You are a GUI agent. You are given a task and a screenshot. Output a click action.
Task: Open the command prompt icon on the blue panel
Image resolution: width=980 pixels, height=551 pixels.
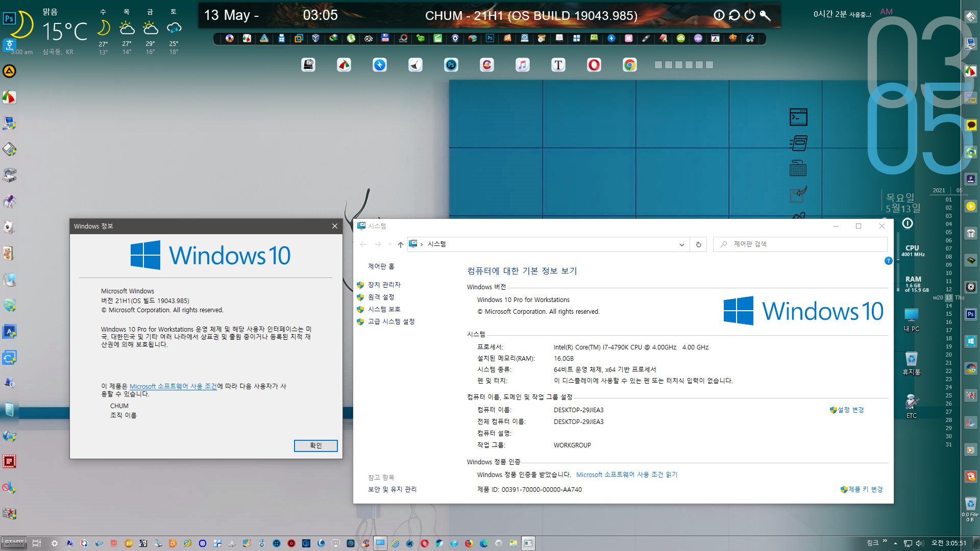[x=798, y=117]
